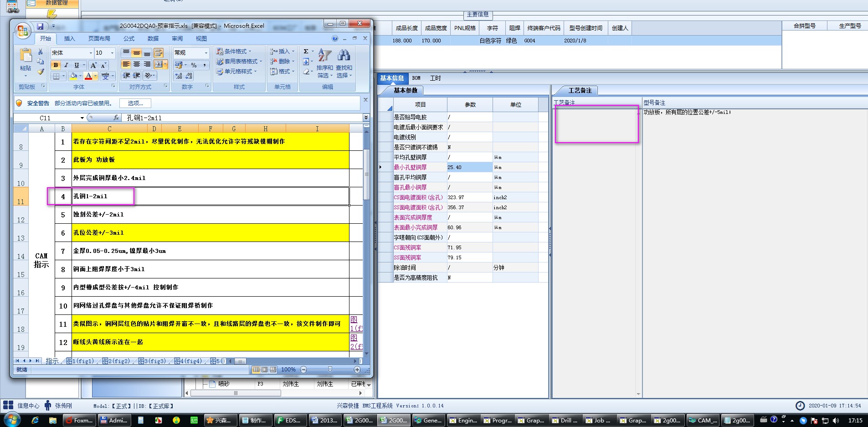Click the zoom in plus button
The width and height of the screenshot is (868, 427).
click(357, 370)
